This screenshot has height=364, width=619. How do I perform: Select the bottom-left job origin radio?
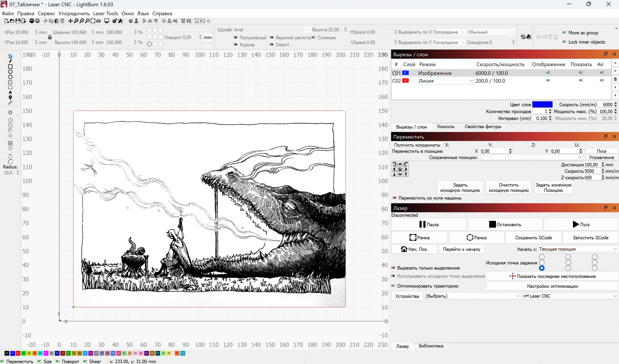(x=542, y=268)
